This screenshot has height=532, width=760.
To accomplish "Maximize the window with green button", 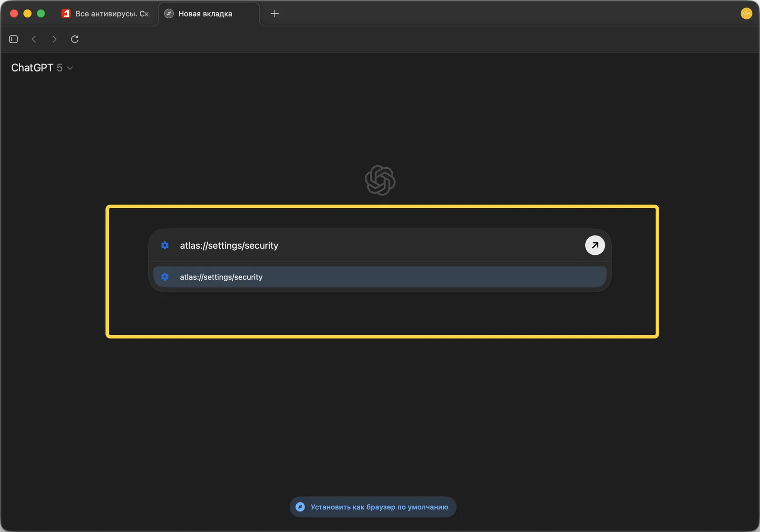I will [x=41, y=14].
